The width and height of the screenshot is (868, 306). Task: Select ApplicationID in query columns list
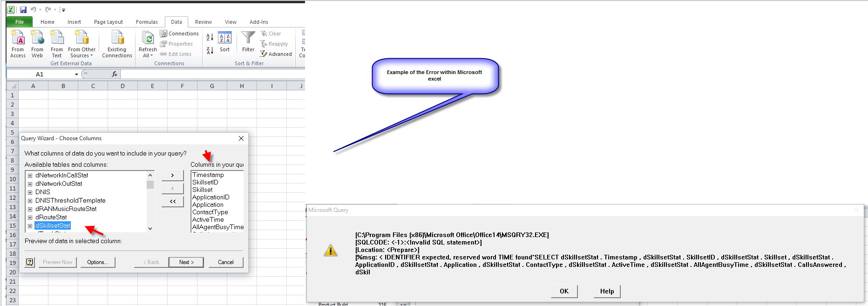pyautogui.click(x=211, y=197)
